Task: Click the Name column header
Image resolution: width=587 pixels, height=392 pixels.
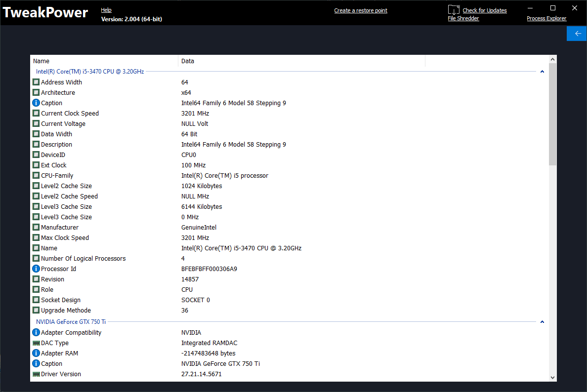Action: tap(42, 61)
